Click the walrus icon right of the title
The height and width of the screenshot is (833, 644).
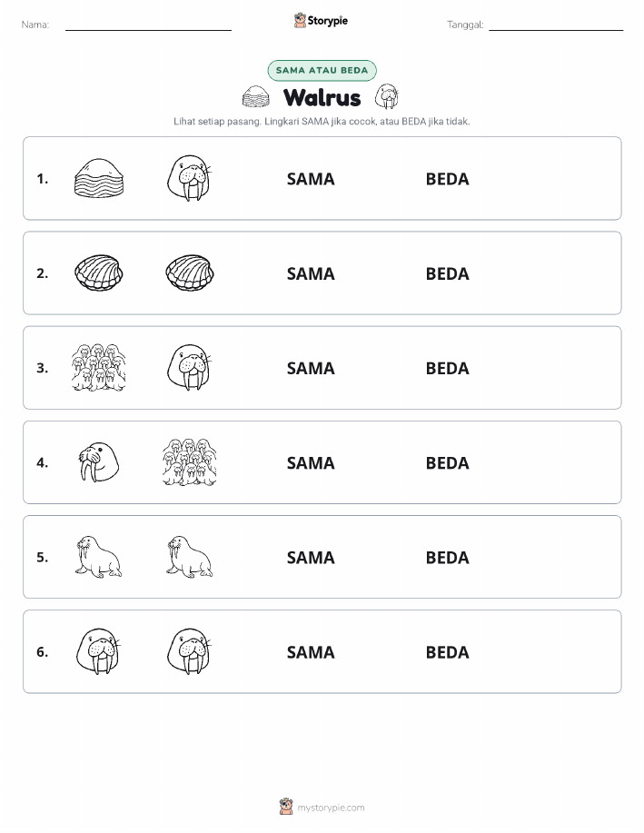pos(387,96)
